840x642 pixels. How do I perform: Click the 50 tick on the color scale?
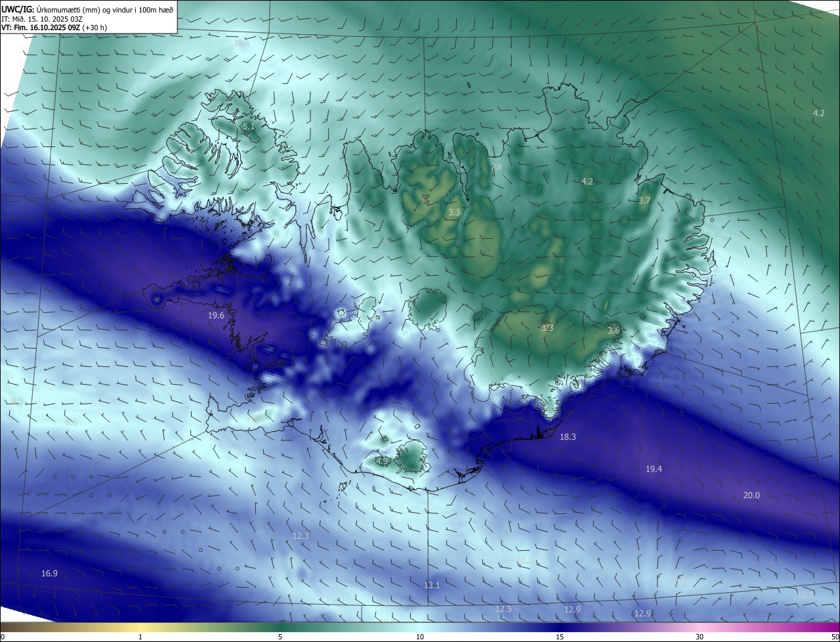pyautogui.click(x=835, y=637)
